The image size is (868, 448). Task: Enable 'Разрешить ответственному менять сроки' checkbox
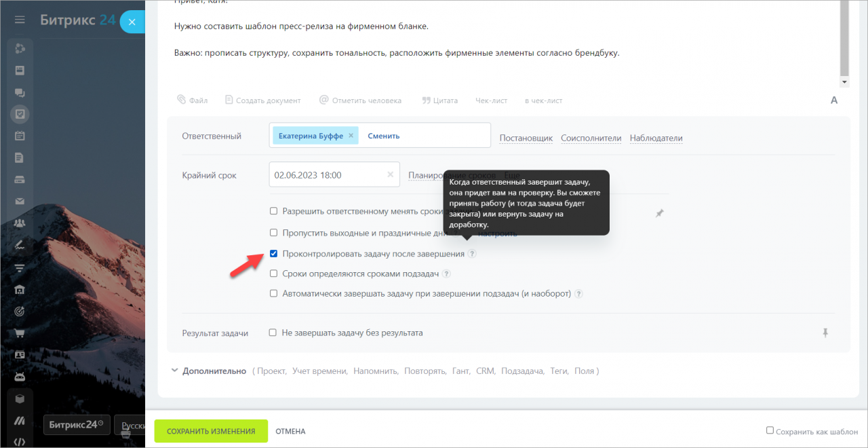273,211
